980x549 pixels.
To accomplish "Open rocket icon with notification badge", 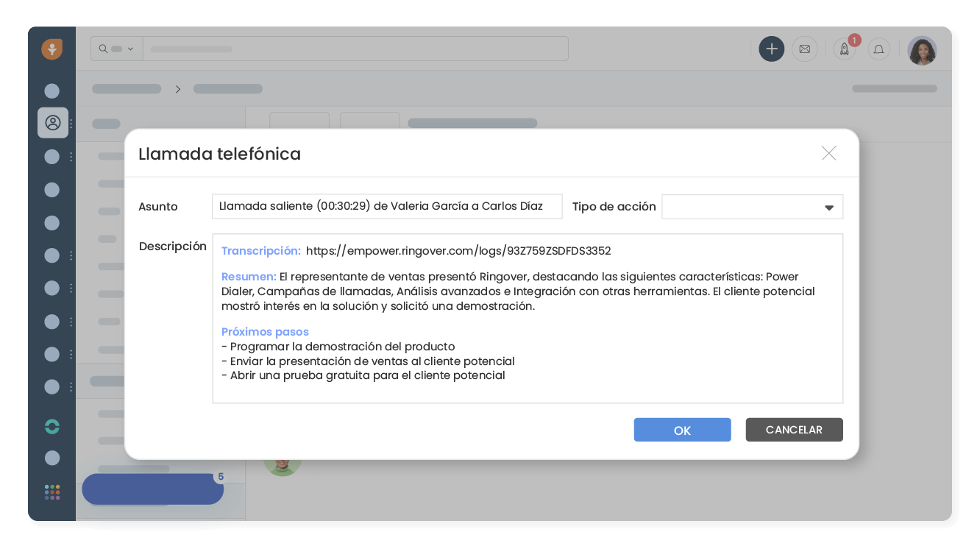I will coord(845,49).
